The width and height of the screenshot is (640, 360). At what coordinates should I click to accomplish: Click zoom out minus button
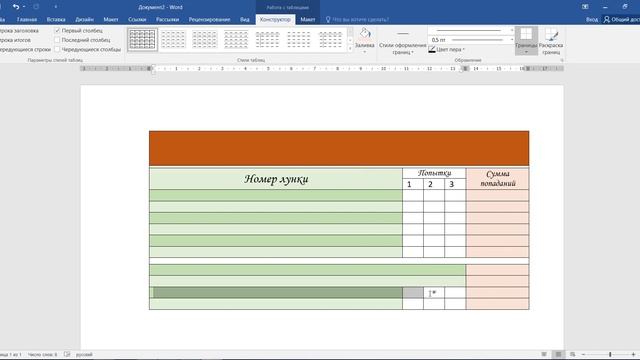click(584, 354)
